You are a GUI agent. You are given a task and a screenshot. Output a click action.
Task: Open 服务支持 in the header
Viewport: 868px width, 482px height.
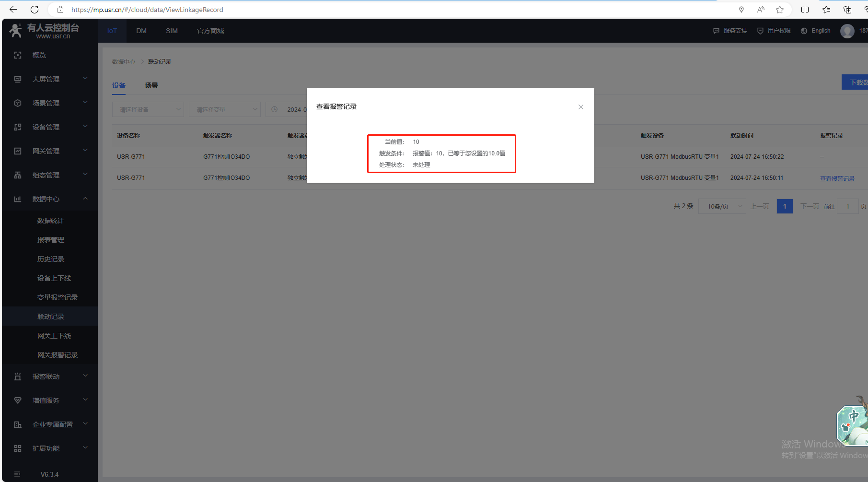(730, 31)
